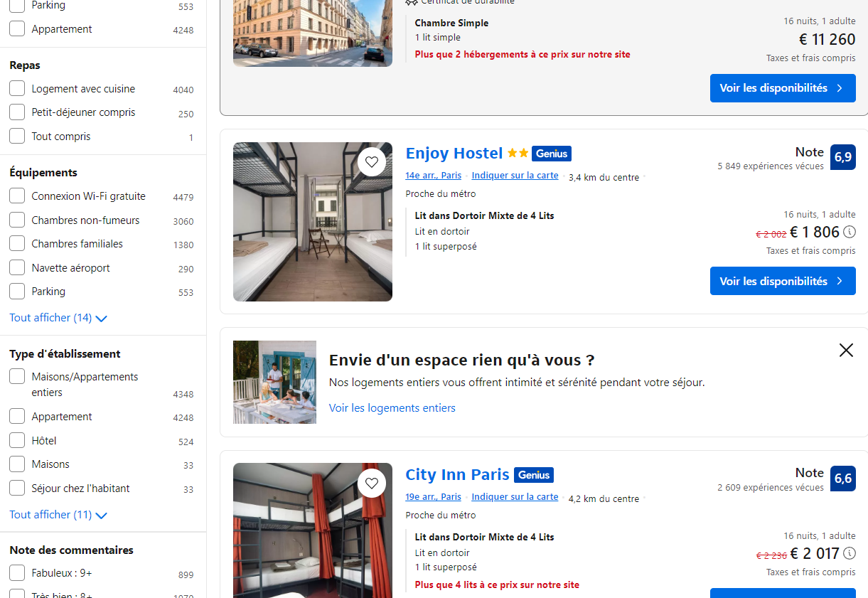
Task: Click 'Plus que 4 lits à ce prix' notice
Action: (x=497, y=585)
